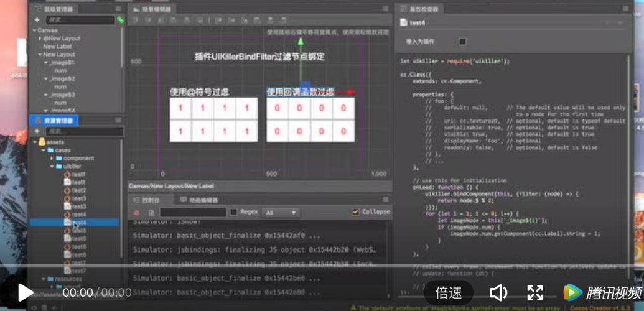Open the hierarchy panel hamburger menu

(x=118, y=9)
